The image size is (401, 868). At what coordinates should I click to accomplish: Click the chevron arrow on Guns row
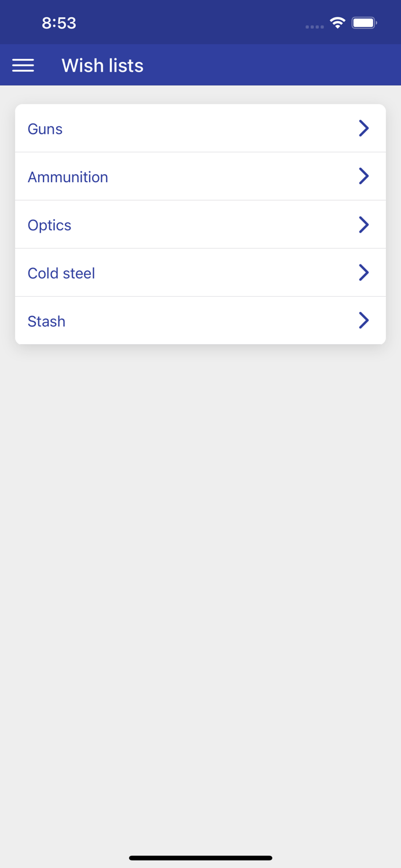pos(363,128)
